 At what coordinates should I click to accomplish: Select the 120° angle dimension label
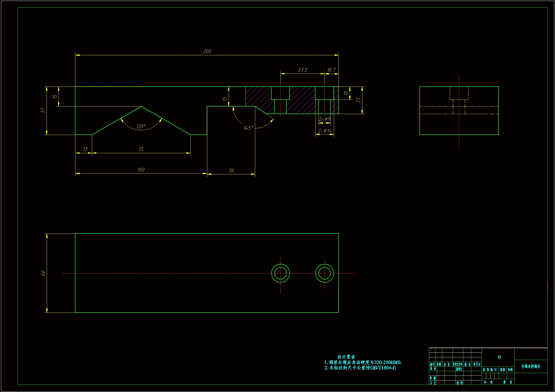(141, 126)
